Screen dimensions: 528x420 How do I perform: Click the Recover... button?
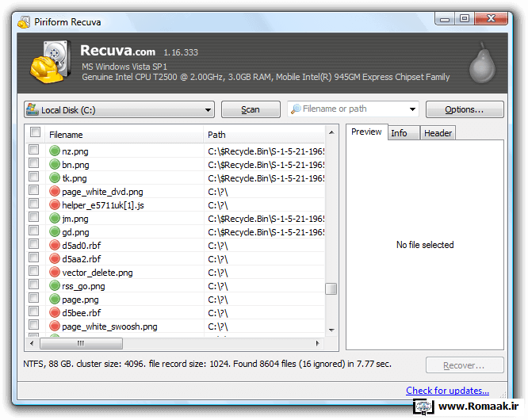click(x=465, y=365)
